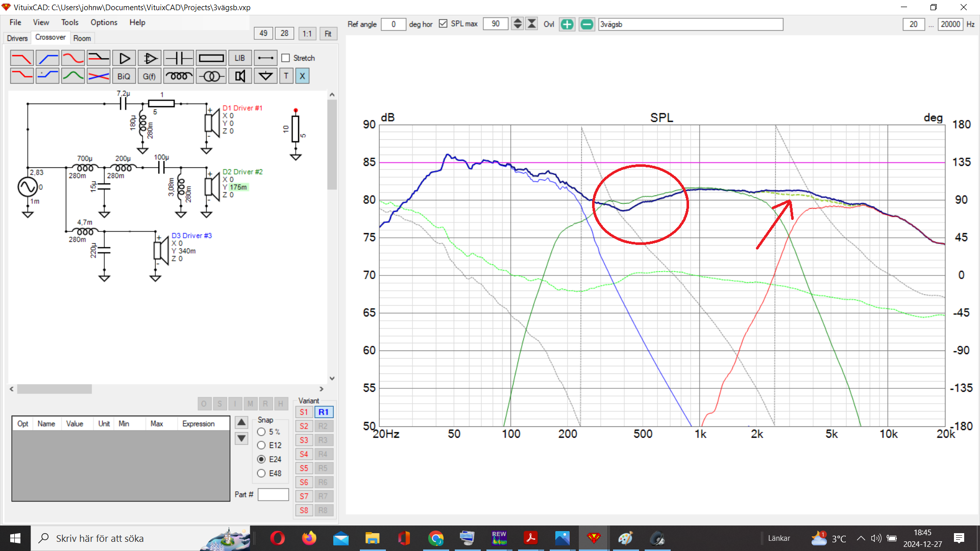
Task: Click schematic scrollbar down arrow
Action: click(332, 379)
